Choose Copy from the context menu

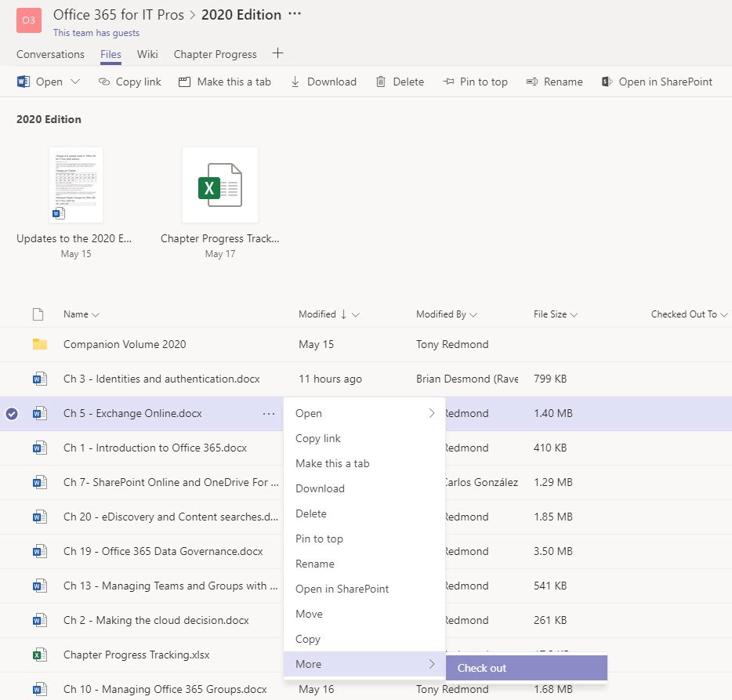364,639
